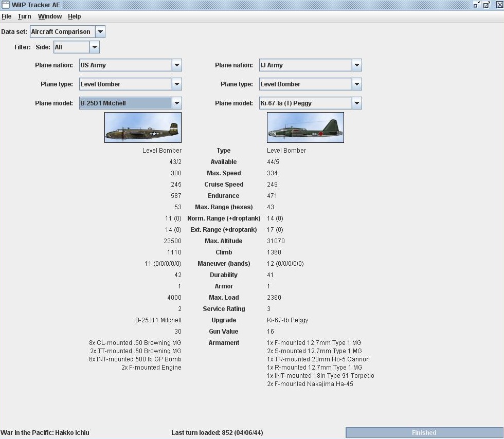Click the iconify window button in title bar
Viewport: 504px width, 439px height.
click(477, 5)
